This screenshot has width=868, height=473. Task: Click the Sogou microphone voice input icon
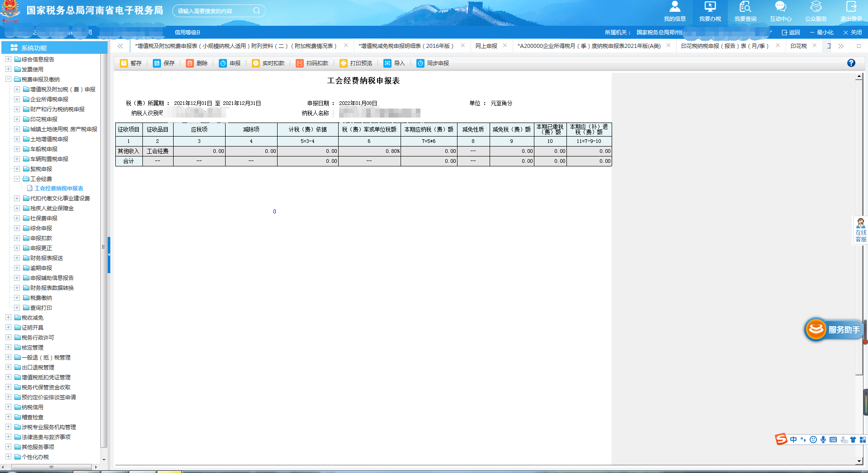tap(823, 440)
